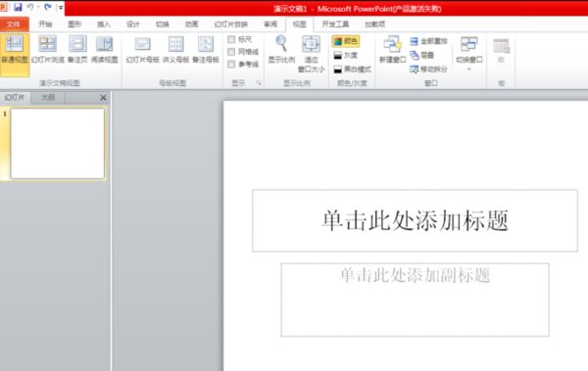Switch to the Insert (插入) ribbon tab
Screen dimensions: 588x371
click(104, 24)
